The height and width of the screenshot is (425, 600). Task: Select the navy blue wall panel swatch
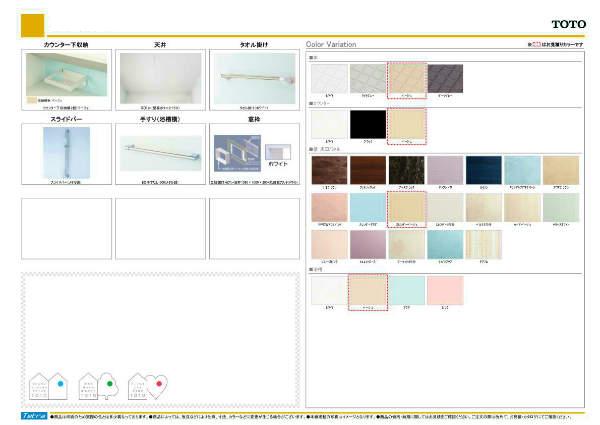(x=485, y=171)
